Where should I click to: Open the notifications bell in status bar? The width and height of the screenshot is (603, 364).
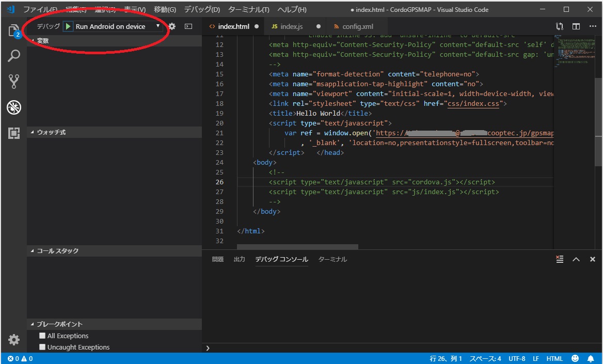pos(591,358)
